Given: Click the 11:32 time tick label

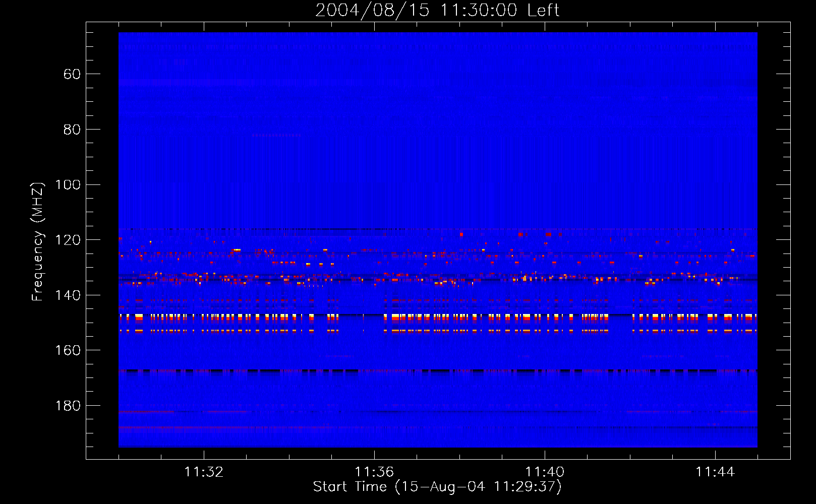Looking at the screenshot, I should click(204, 472).
